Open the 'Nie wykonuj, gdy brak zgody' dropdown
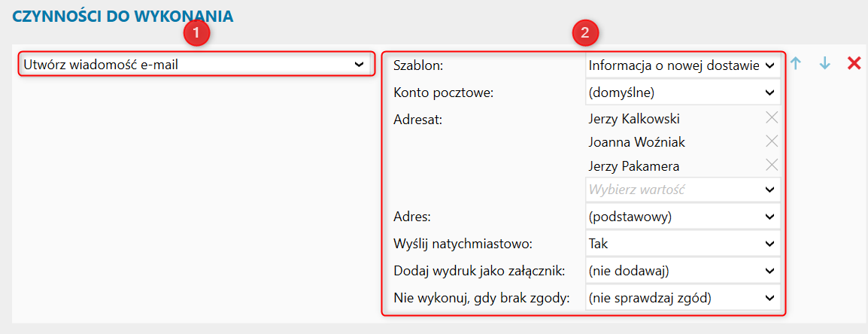 click(681, 298)
